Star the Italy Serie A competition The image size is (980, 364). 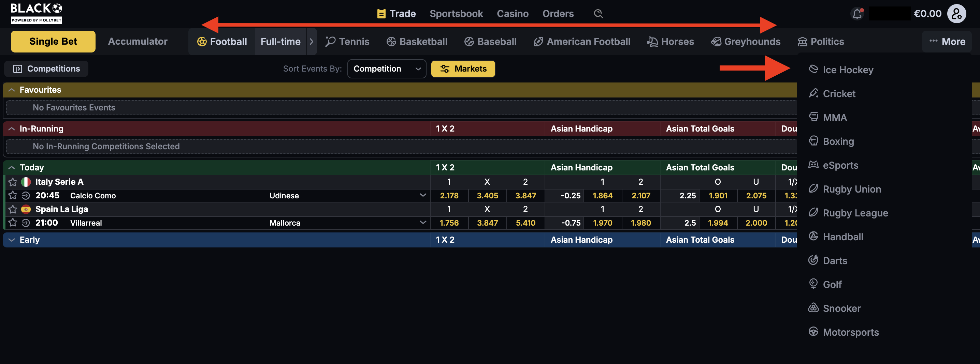coord(13,182)
